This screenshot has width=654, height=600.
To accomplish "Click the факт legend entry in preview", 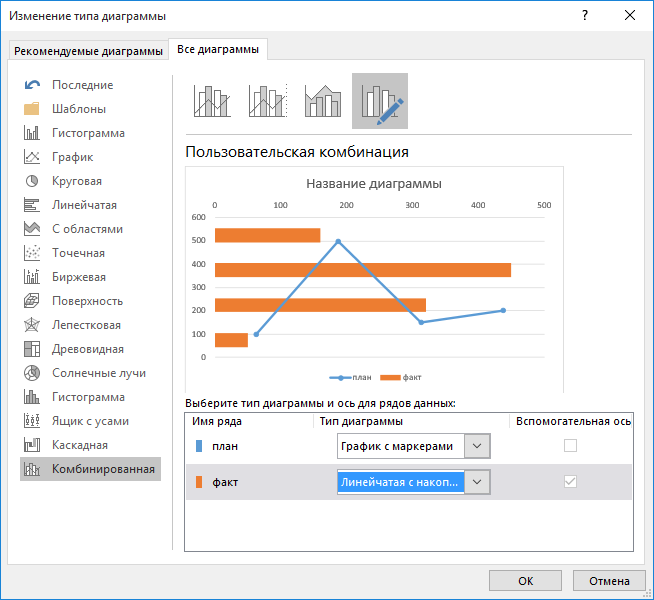I will [401, 377].
